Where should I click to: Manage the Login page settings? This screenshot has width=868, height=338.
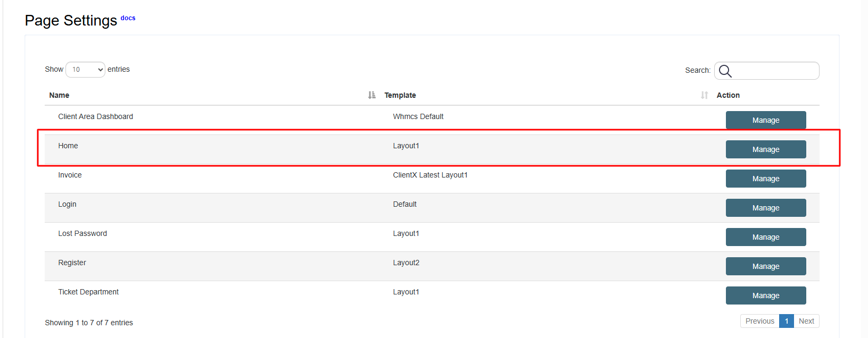(x=765, y=208)
